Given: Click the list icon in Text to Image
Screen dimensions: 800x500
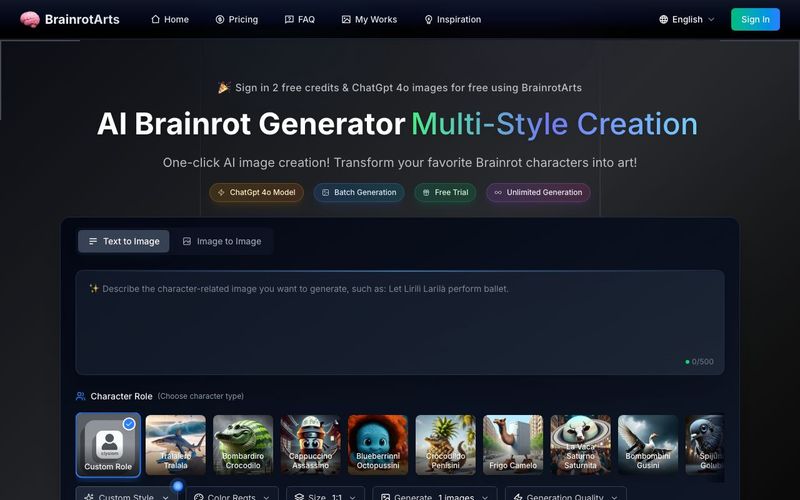Looking at the screenshot, I should coord(93,241).
